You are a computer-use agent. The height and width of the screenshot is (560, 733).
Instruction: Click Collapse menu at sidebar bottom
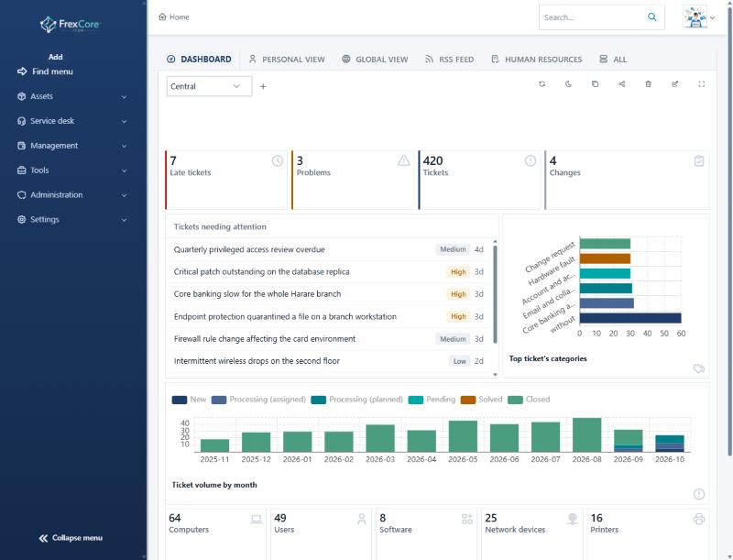point(71,538)
